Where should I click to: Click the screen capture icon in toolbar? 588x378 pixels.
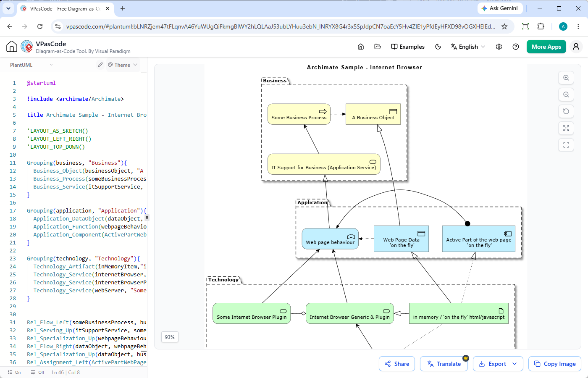point(525,26)
